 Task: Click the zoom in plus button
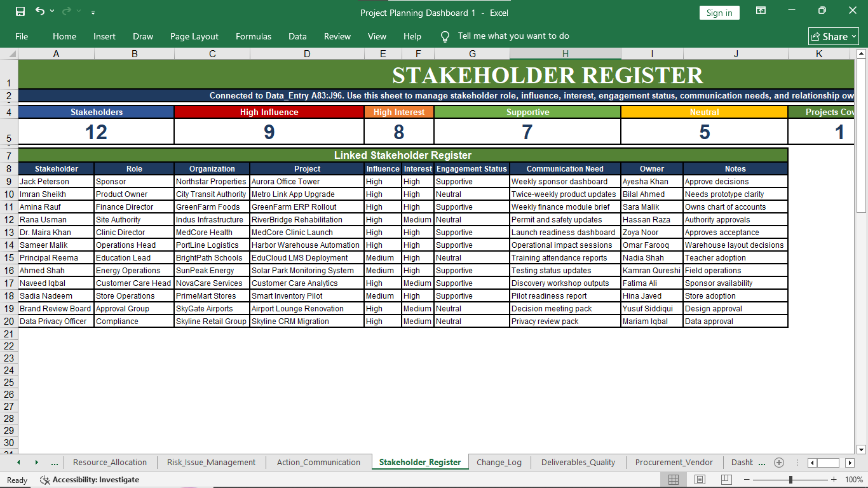point(832,480)
